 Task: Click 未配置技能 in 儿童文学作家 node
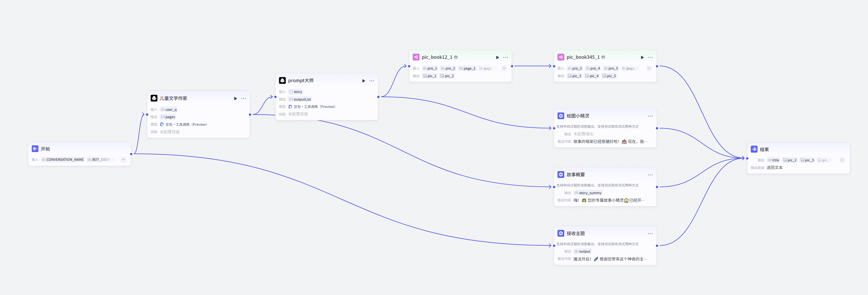[170, 132]
